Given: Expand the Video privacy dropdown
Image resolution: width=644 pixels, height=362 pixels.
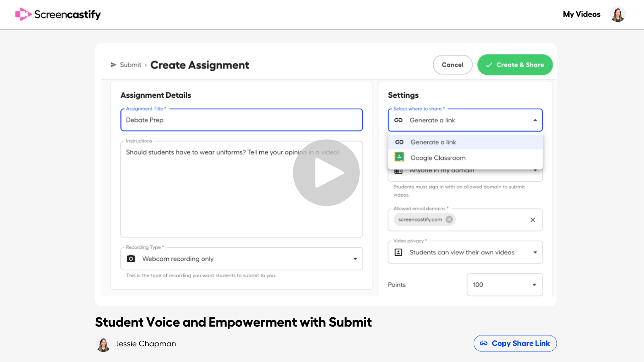Looking at the screenshot, I should 535,252.
